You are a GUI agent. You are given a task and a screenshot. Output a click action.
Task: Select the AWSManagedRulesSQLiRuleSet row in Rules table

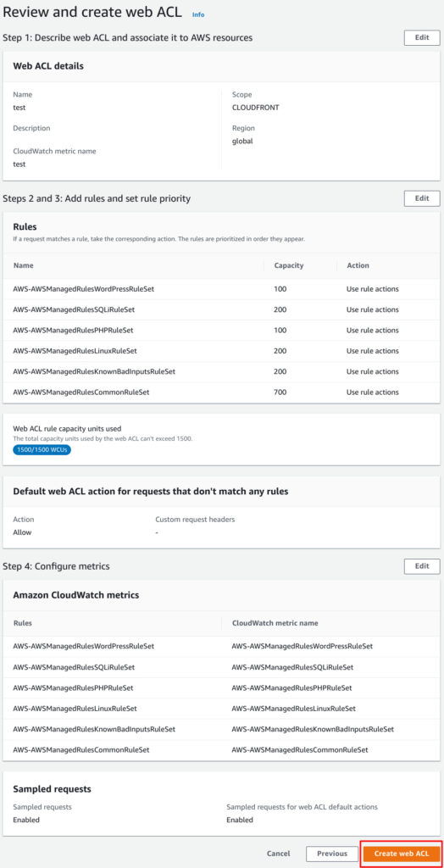[221, 309]
